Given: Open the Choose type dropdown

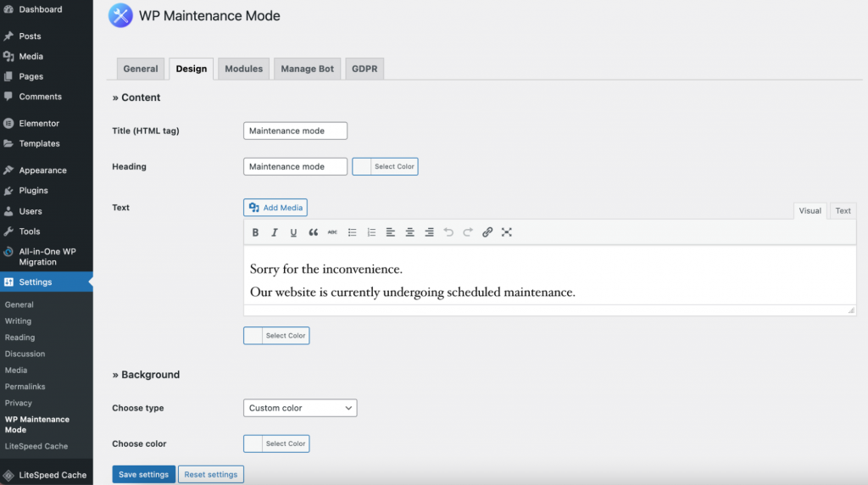Looking at the screenshot, I should click(x=300, y=408).
